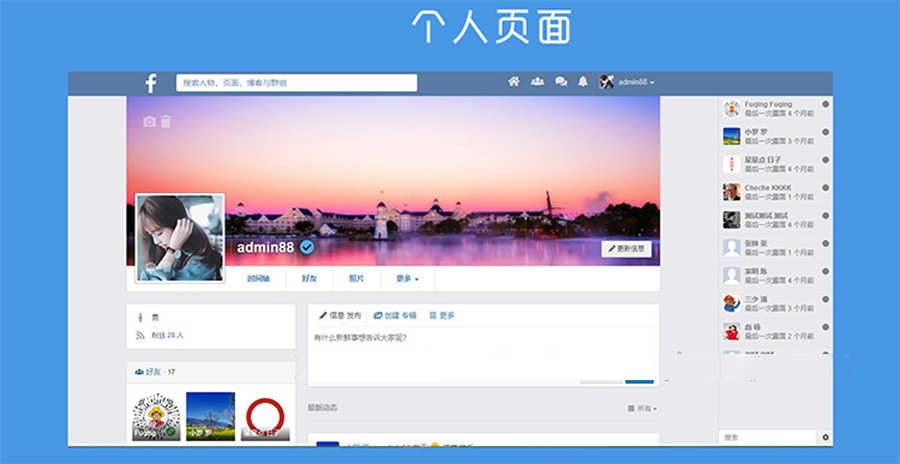This screenshot has height=464, width=900.
Task: Open chat settings gear icon
Action: (825, 437)
